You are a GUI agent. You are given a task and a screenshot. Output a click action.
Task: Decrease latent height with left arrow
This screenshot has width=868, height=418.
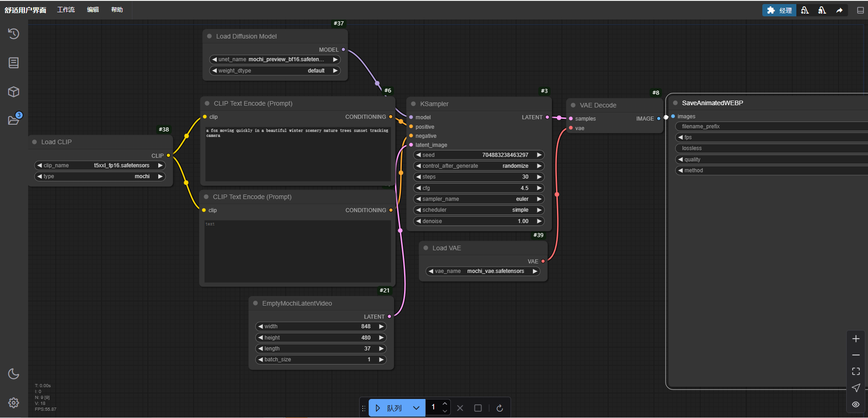(260, 338)
